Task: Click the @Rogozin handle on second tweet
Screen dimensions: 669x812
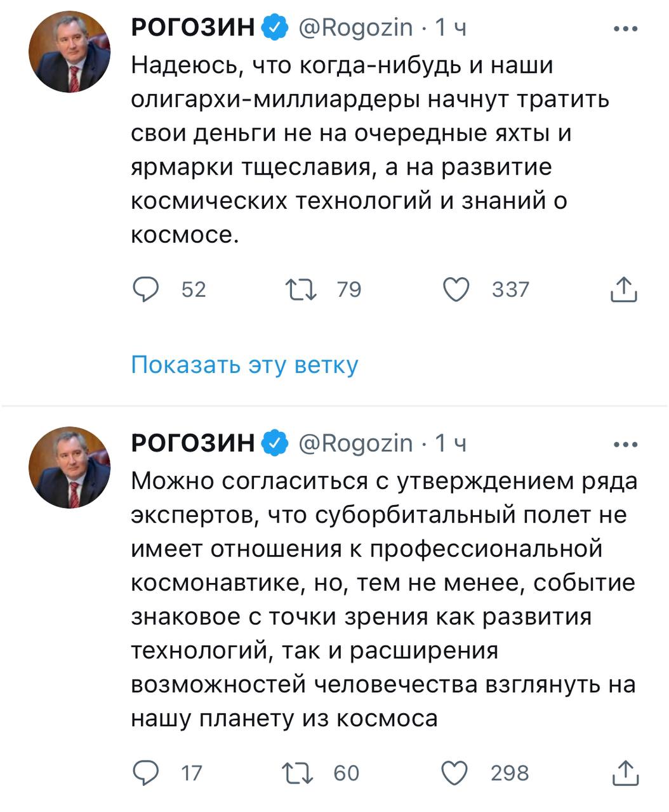Action: [355, 443]
